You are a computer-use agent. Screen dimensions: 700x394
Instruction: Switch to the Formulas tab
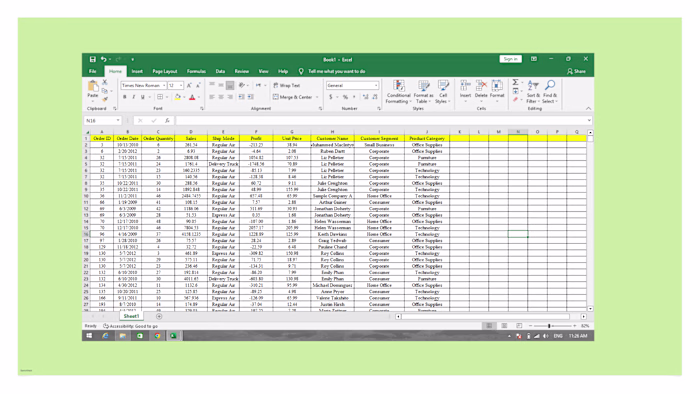point(196,71)
